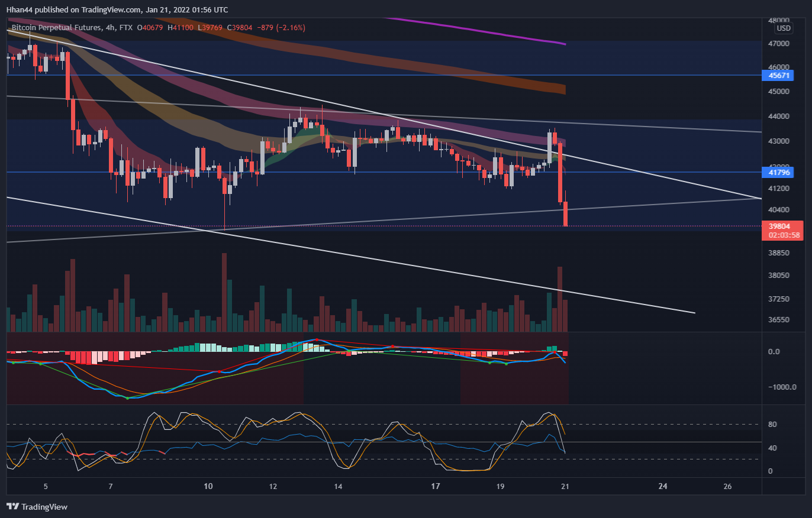Click the 38050 price axis label
Image resolution: width=812 pixels, height=518 pixels.
pyautogui.click(x=778, y=276)
